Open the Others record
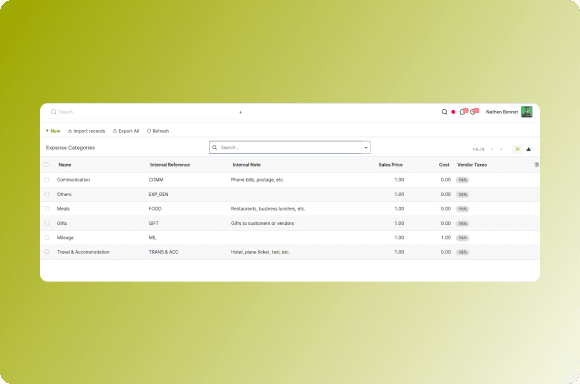 (x=64, y=194)
